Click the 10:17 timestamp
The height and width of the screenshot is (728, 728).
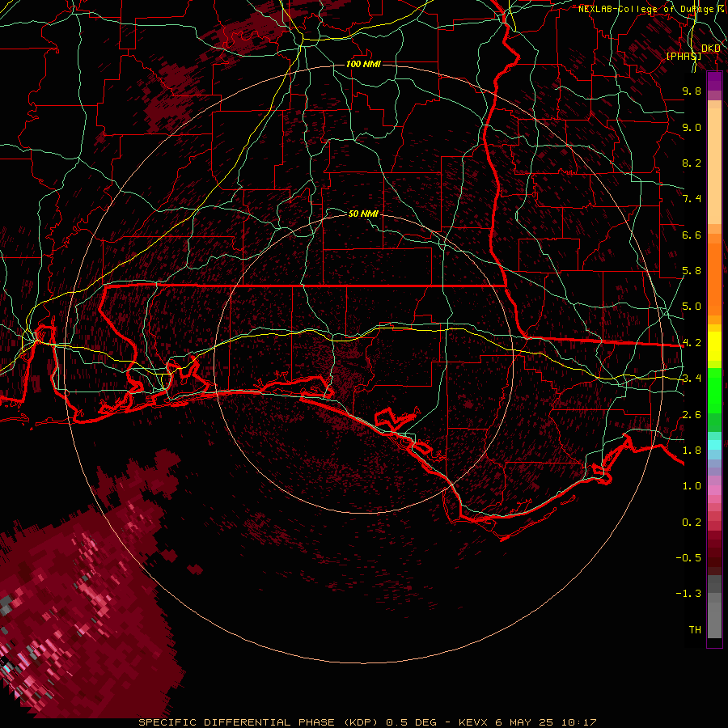coord(579,722)
